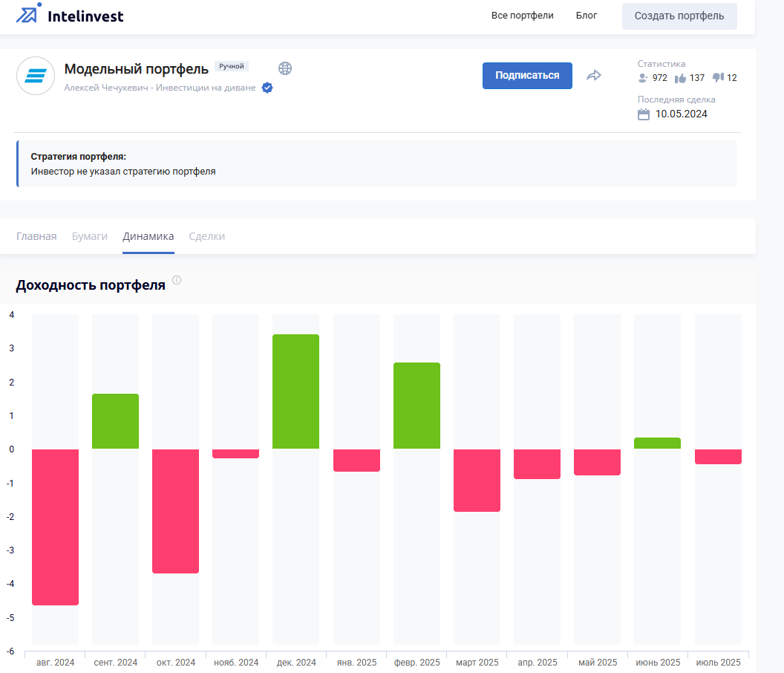Screen dimensions: 784x673
Task: Click the Подписаться button
Action: coord(527,76)
